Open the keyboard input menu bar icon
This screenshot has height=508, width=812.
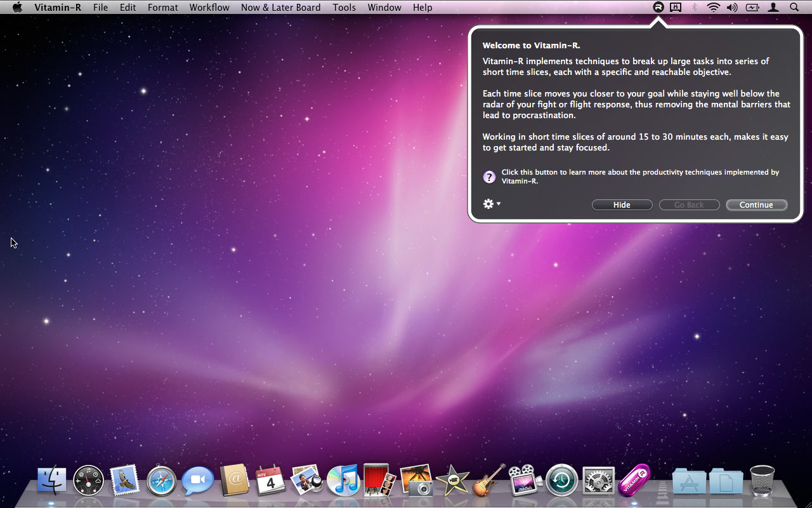click(676, 8)
